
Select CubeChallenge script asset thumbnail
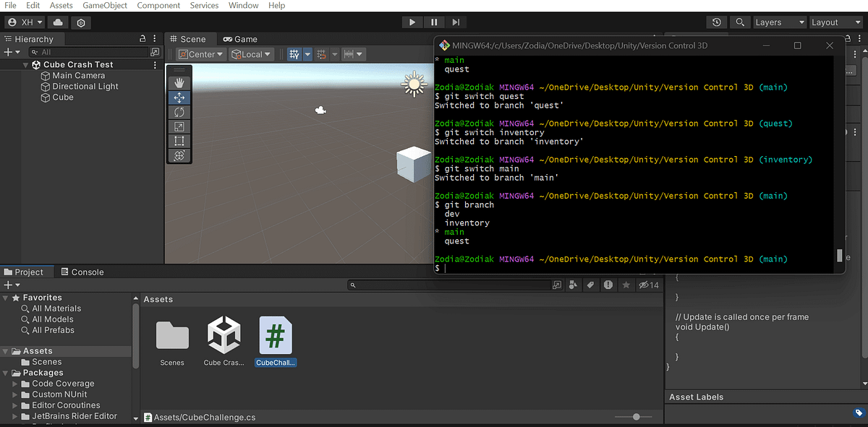276,335
